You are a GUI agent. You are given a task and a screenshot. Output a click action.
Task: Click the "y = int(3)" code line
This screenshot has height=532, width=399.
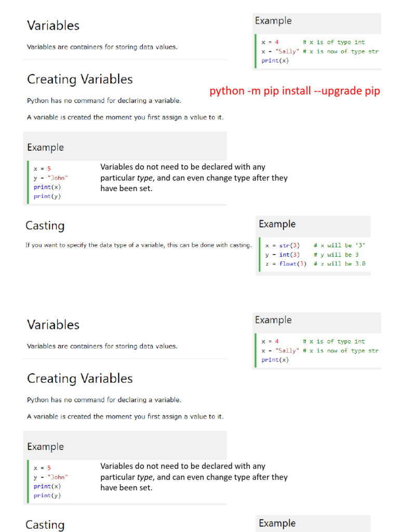click(x=283, y=255)
